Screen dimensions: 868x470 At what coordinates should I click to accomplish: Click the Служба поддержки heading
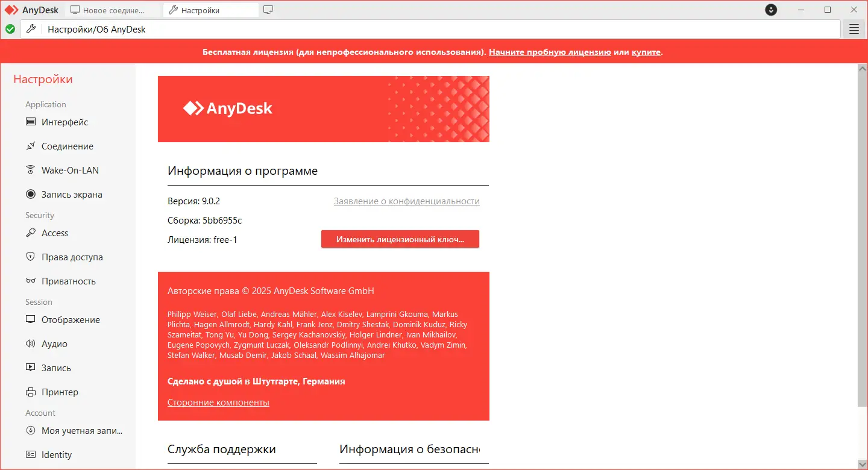point(222,449)
